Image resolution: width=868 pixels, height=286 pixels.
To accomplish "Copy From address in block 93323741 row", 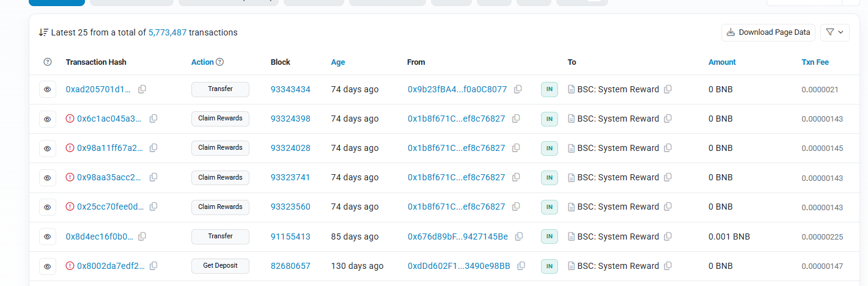I will coord(516,177).
